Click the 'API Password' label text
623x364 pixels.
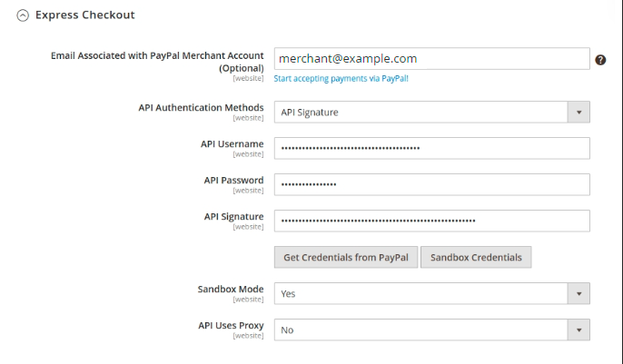click(233, 181)
